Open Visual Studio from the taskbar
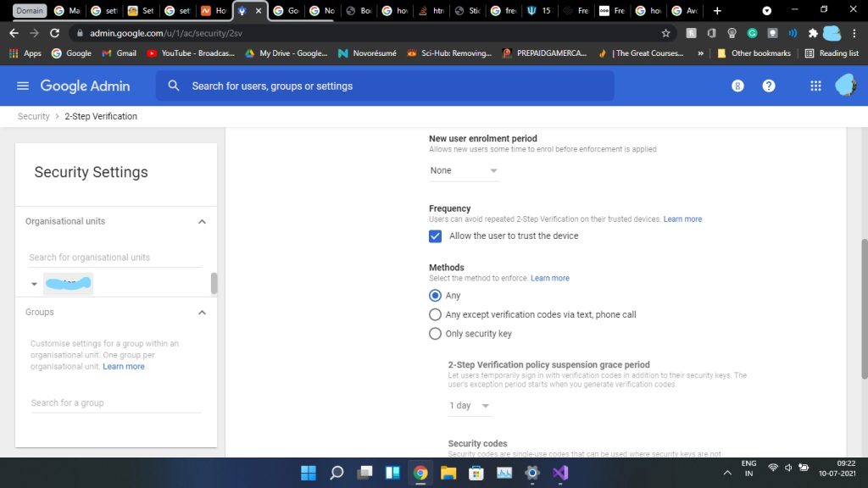The image size is (868, 488). coord(559,473)
